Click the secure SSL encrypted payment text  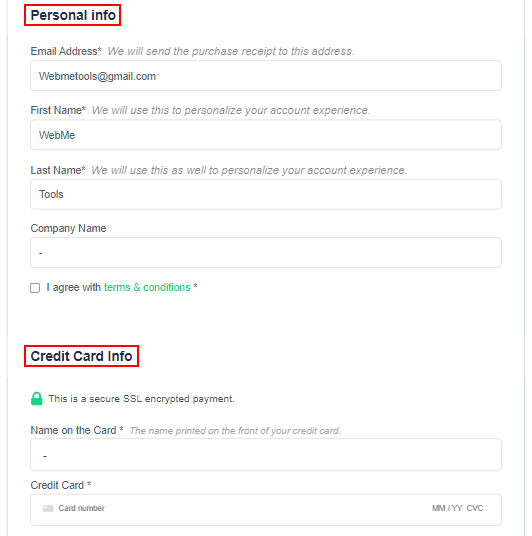(x=141, y=399)
